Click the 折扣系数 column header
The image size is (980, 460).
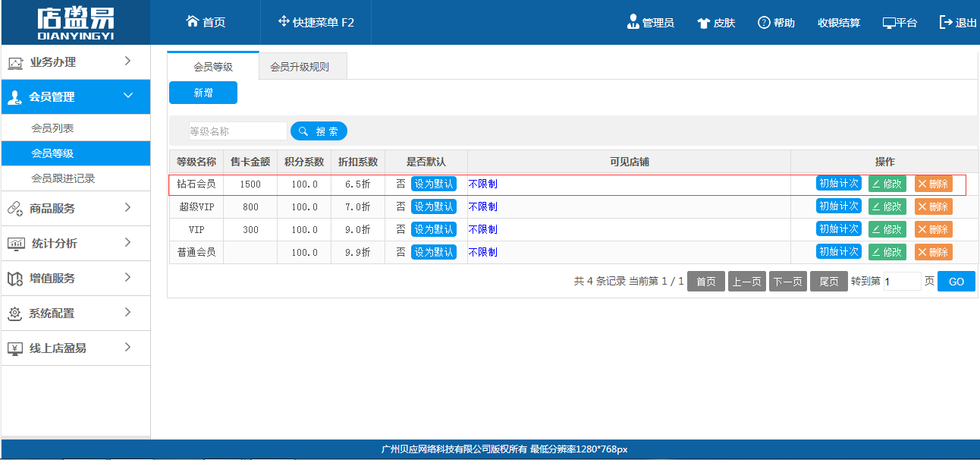pos(358,162)
